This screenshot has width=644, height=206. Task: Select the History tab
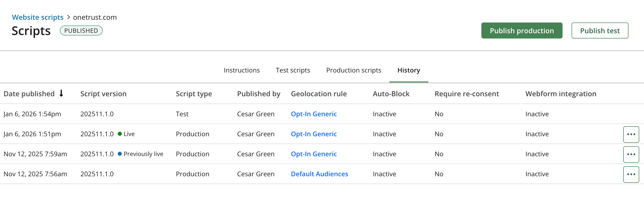pos(409,70)
